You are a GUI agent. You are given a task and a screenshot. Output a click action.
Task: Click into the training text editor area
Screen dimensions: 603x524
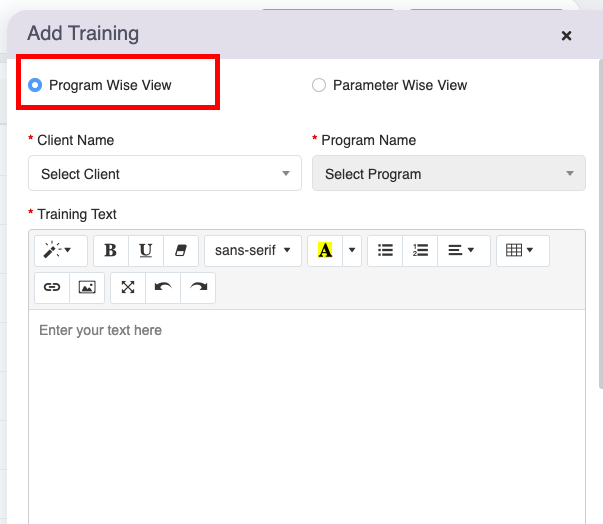point(306,410)
